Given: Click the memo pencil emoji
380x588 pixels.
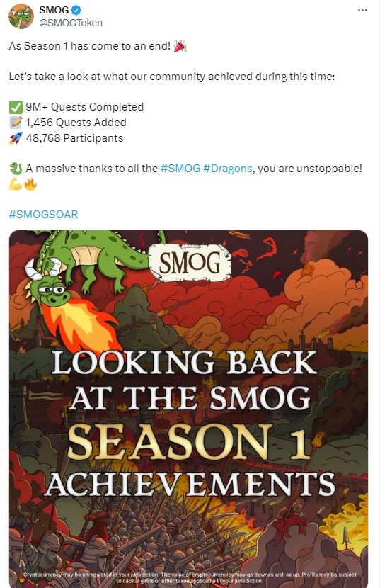Looking at the screenshot, I should (x=16, y=123).
